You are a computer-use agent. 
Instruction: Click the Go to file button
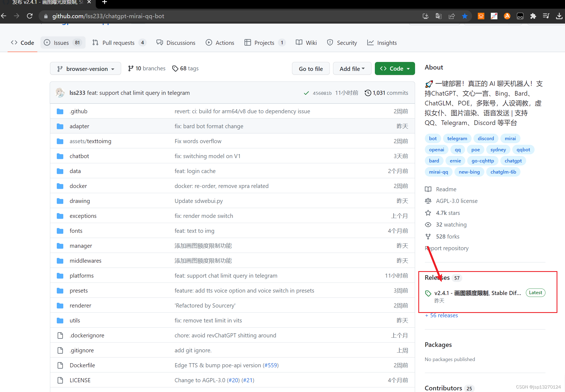[x=311, y=69]
